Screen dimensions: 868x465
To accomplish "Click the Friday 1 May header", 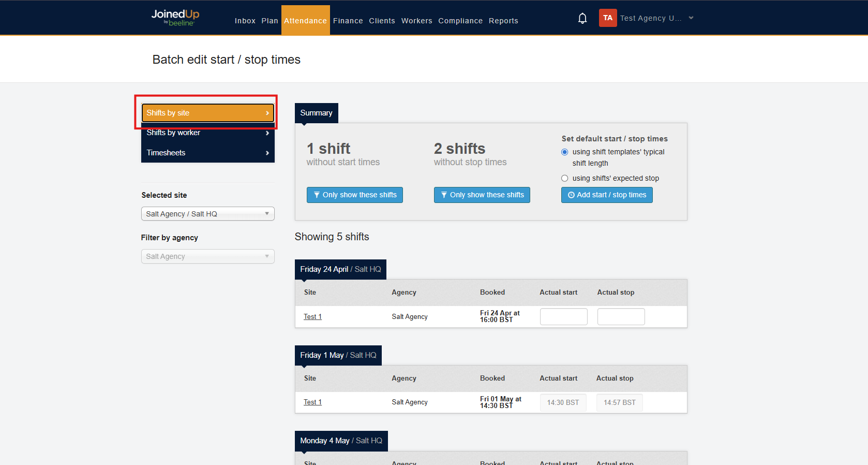I will (x=338, y=355).
